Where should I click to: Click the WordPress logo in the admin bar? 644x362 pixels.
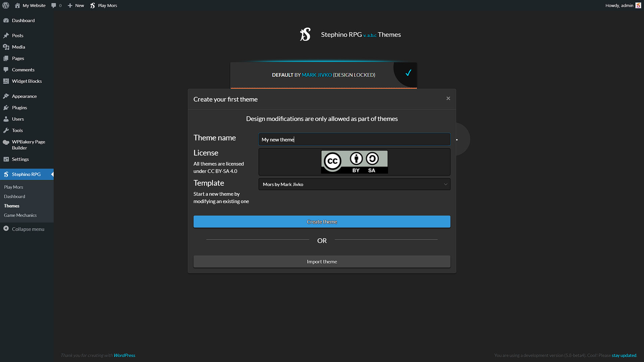pyautogui.click(x=5, y=5)
